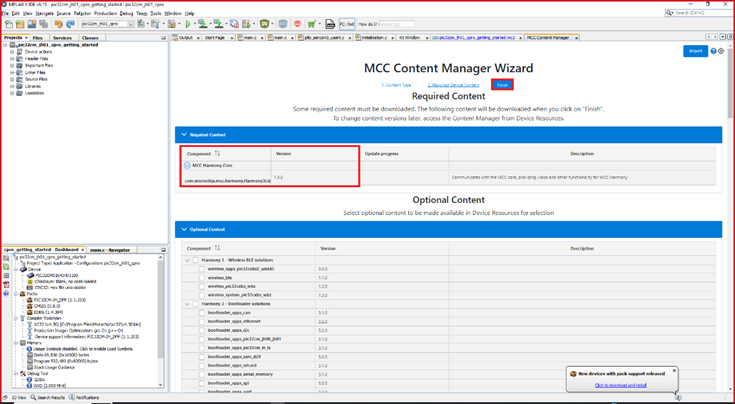Check the bootloader_apps_i2c checkbox

coord(202,330)
